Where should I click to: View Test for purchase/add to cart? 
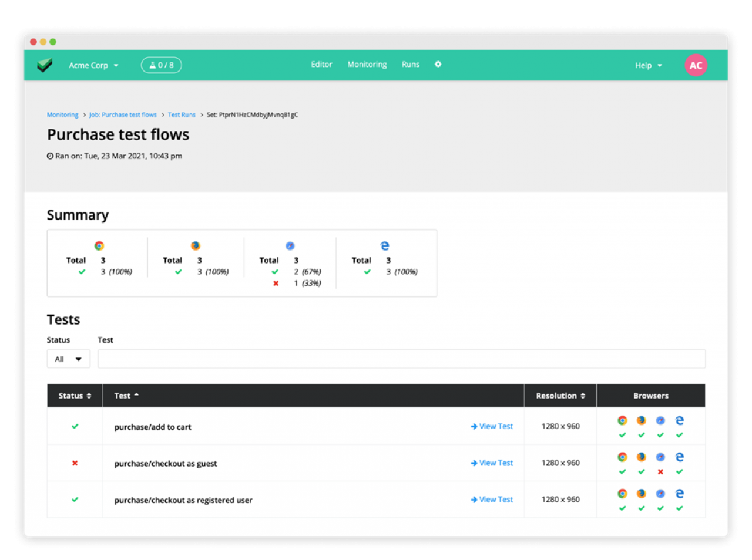point(492,427)
